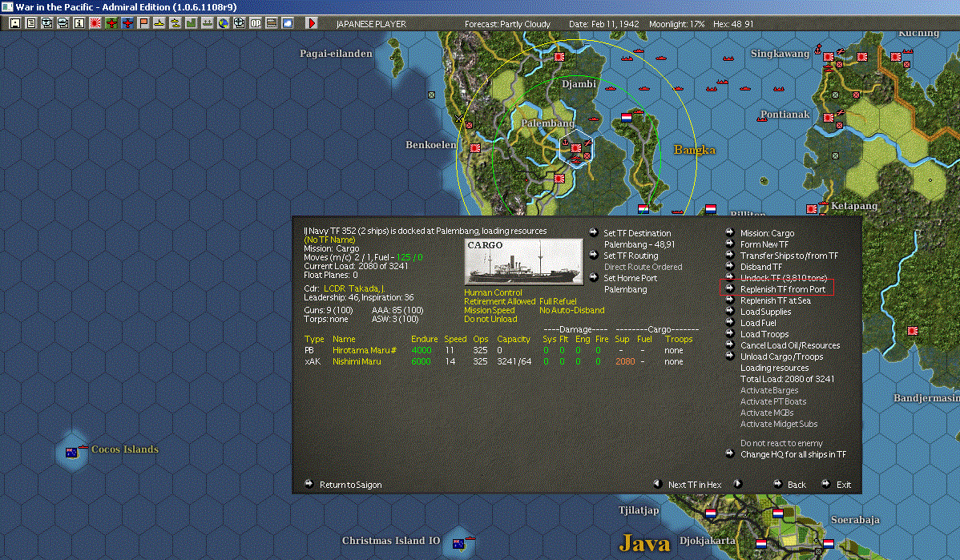
Task: Click the Back button
Action: pyautogui.click(x=796, y=485)
